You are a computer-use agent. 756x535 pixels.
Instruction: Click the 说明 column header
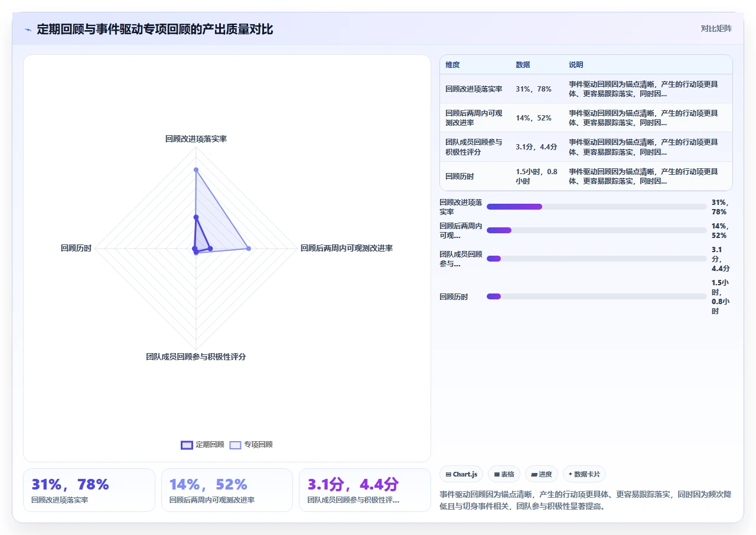(576, 65)
